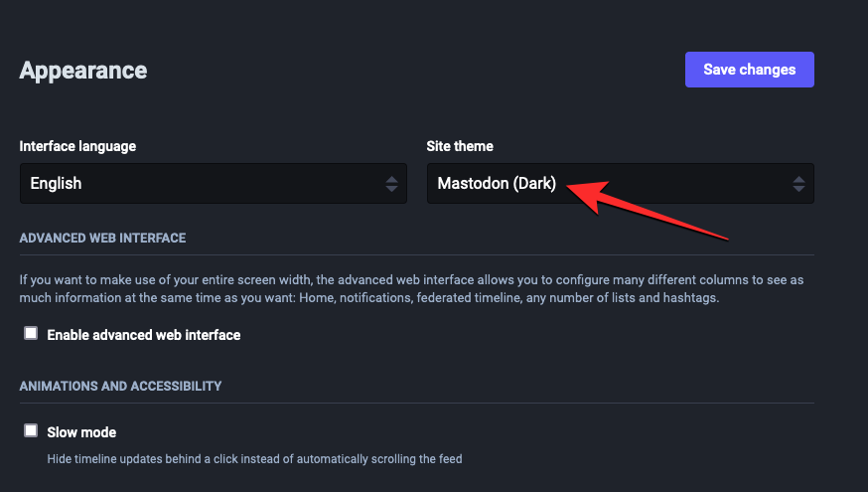This screenshot has height=492, width=868.
Task: Click the Appearance page heading
Action: tap(83, 71)
